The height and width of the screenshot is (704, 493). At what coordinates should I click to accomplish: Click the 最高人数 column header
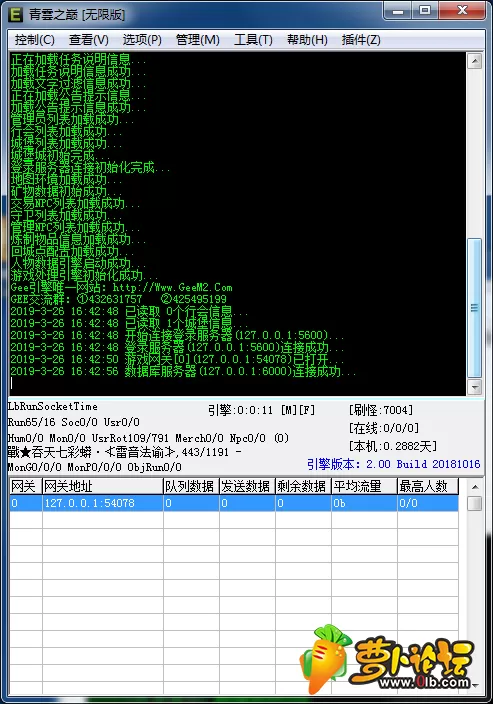[427, 486]
